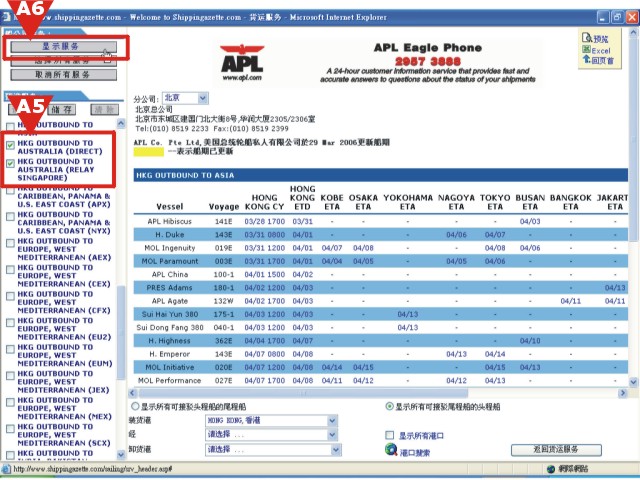
Task: Click the APL eagle logo
Action: pyautogui.click(x=242, y=63)
